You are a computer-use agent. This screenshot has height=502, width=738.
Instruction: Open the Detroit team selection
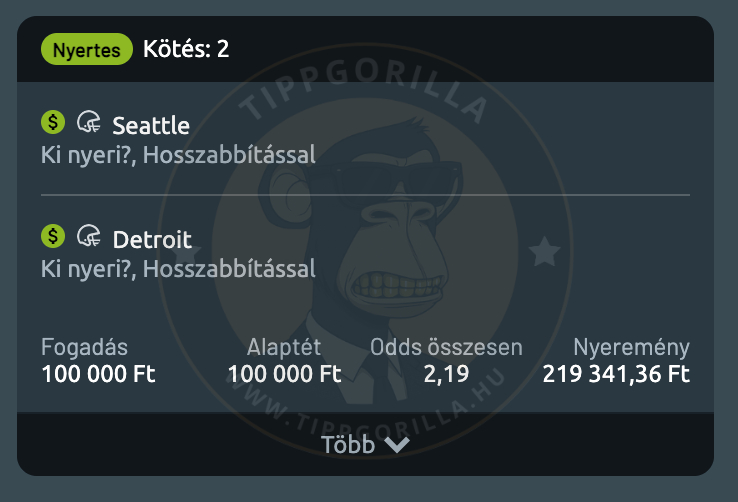click(152, 240)
